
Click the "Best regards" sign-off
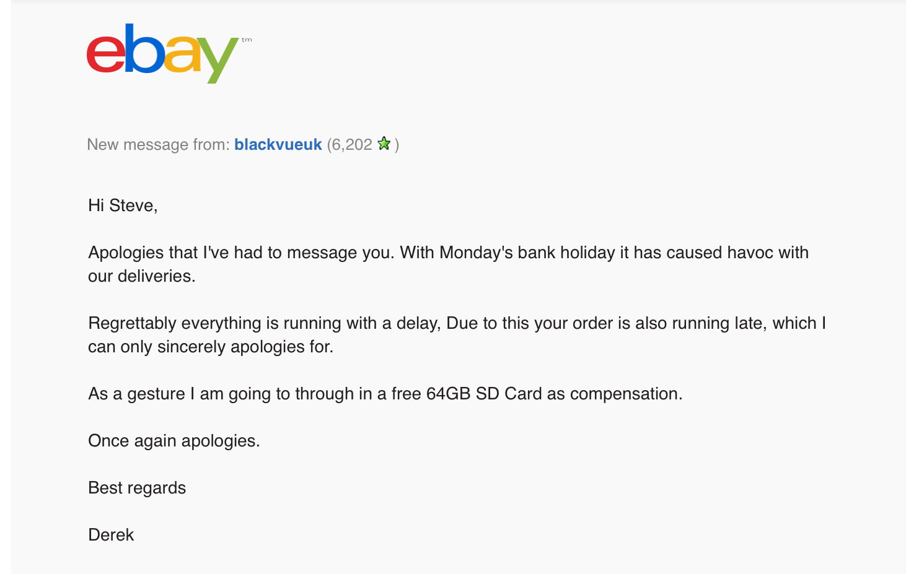[137, 488]
